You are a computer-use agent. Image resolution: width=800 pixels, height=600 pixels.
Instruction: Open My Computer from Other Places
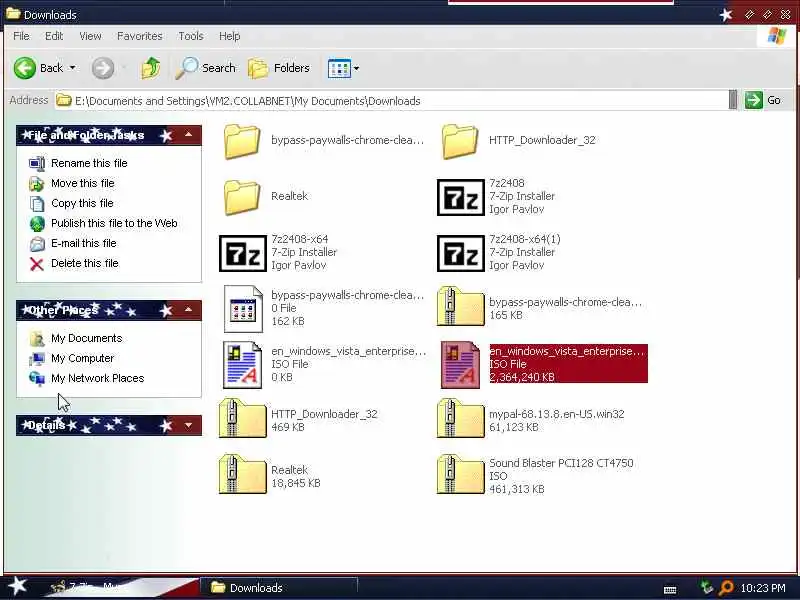(82, 358)
